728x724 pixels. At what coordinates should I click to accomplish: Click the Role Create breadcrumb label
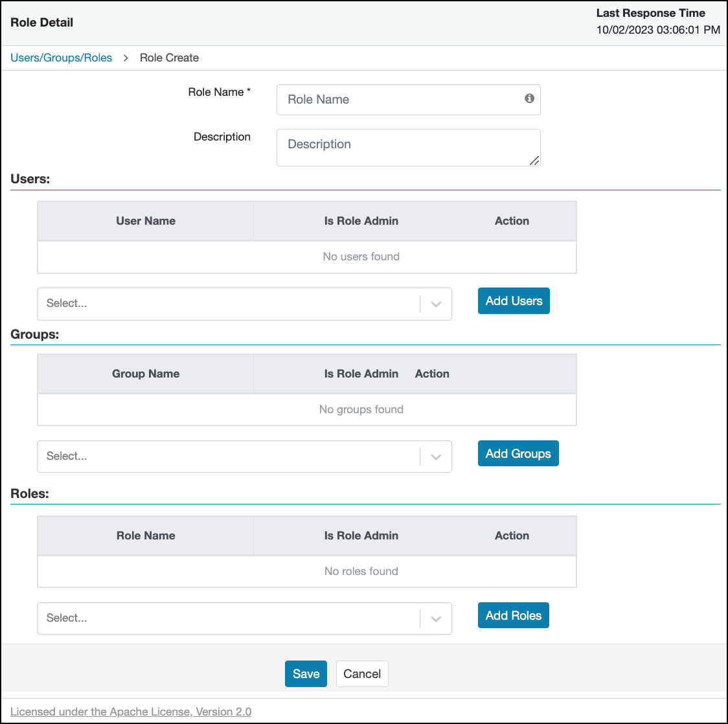click(x=169, y=58)
